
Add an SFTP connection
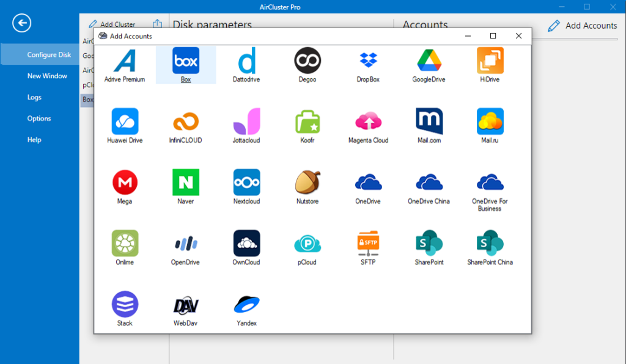pyautogui.click(x=368, y=243)
